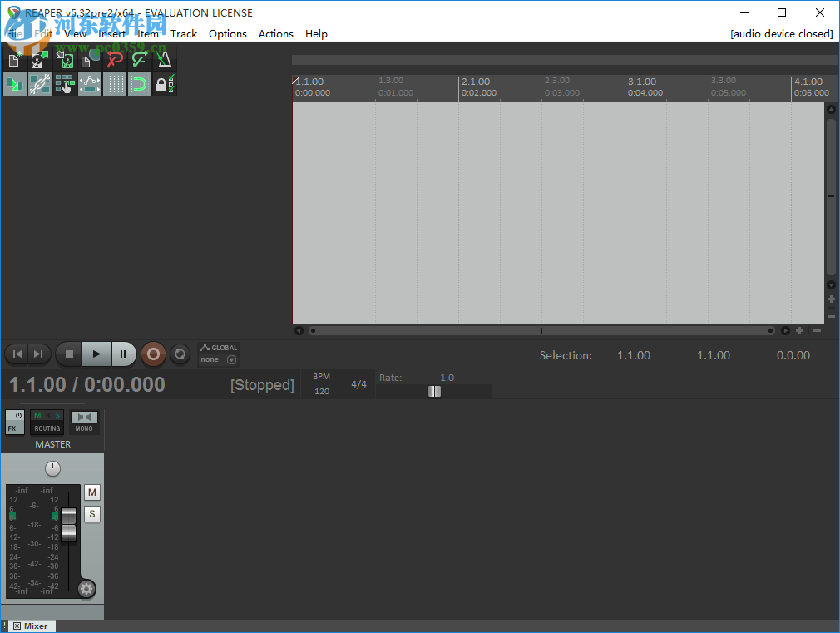Click the selection start value 1.1.00

tap(633, 355)
